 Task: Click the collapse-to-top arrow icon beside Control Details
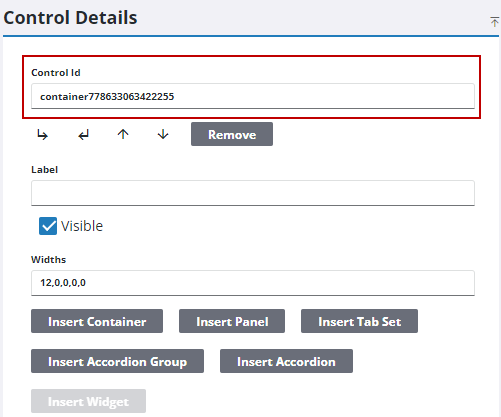click(494, 22)
